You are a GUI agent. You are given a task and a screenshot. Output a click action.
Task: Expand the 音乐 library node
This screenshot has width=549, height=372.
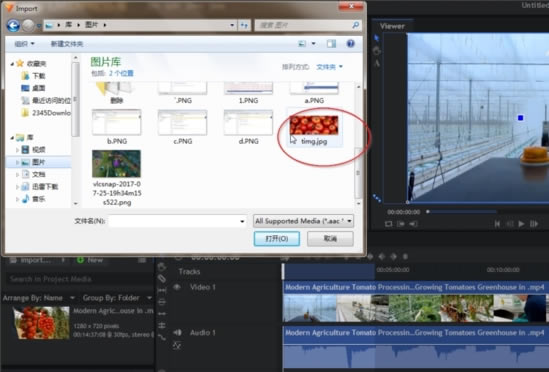[x=17, y=199]
